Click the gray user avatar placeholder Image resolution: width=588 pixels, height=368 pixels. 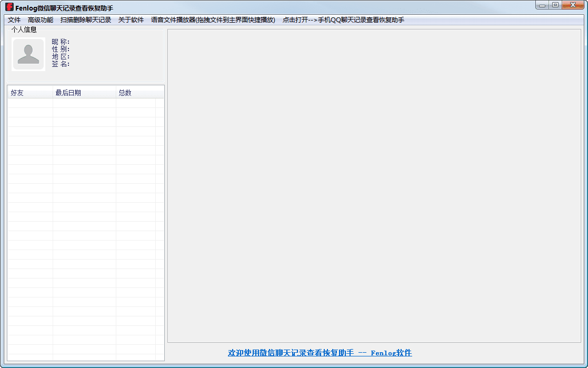pyautogui.click(x=28, y=54)
